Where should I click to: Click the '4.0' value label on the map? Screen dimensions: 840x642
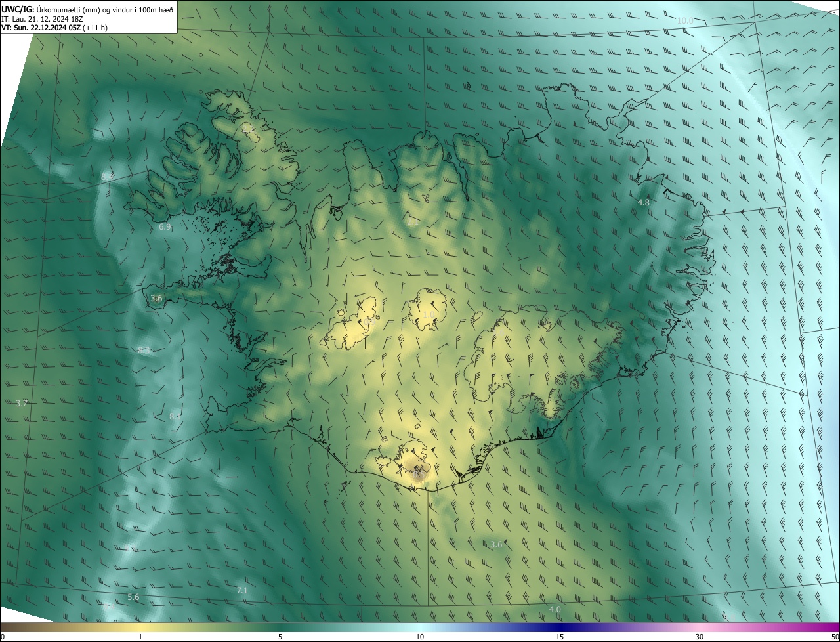pyautogui.click(x=555, y=610)
